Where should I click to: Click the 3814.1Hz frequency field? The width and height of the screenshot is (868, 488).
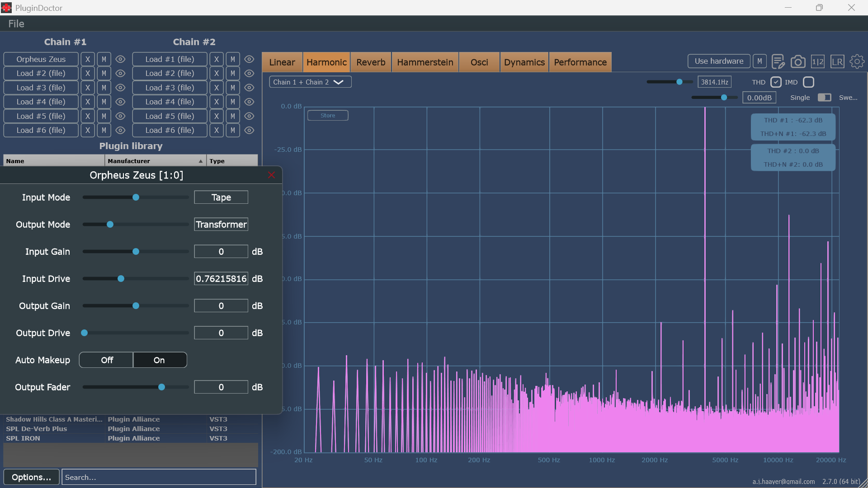pyautogui.click(x=714, y=82)
